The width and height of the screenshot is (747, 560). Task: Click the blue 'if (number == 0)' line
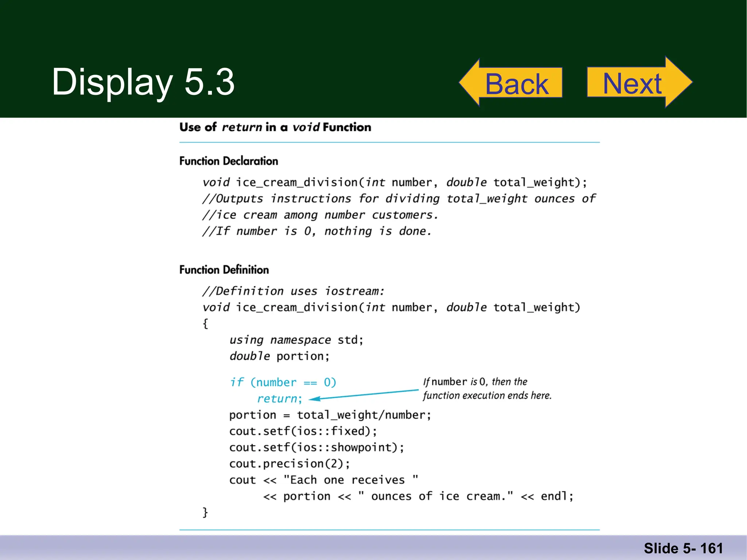tap(283, 382)
